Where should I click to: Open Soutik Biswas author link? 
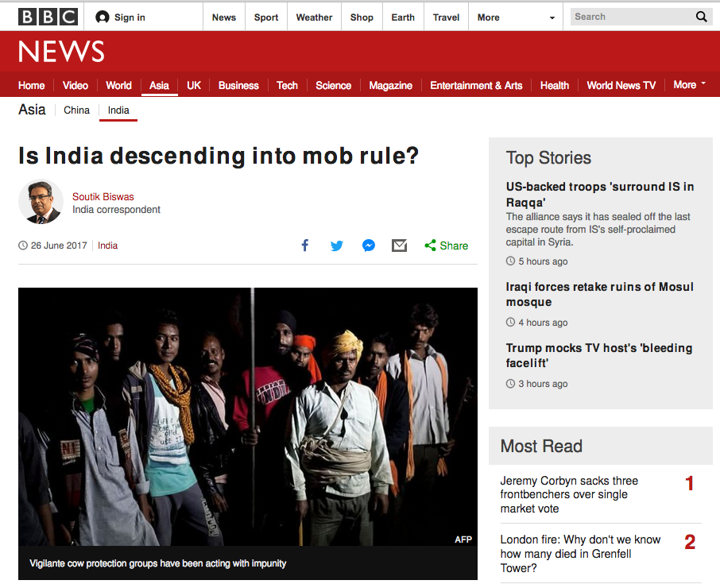(103, 196)
